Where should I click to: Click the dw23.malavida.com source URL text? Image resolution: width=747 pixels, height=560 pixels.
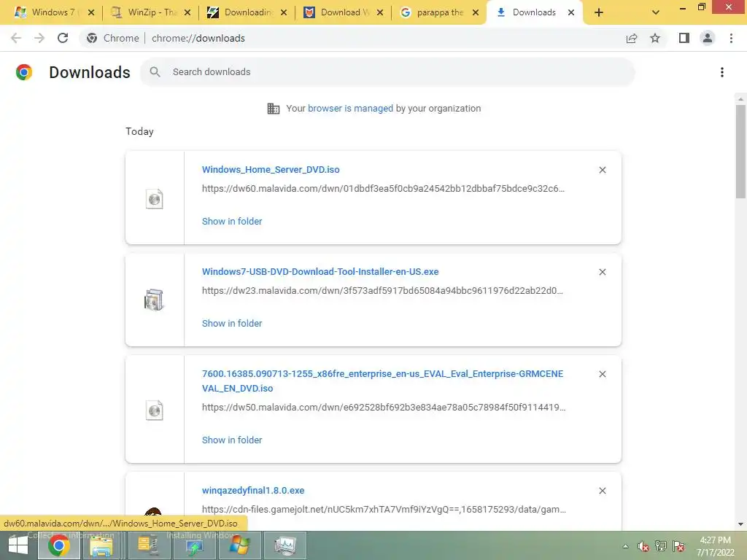(382, 290)
